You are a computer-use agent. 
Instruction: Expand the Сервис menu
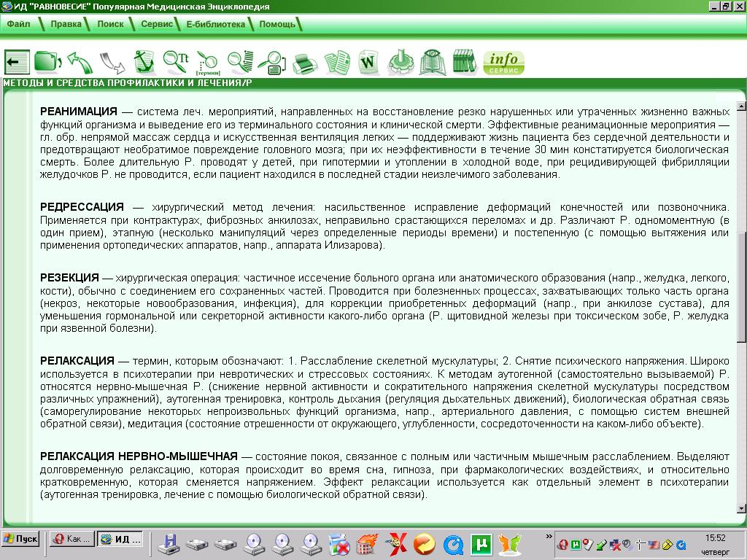click(x=157, y=23)
